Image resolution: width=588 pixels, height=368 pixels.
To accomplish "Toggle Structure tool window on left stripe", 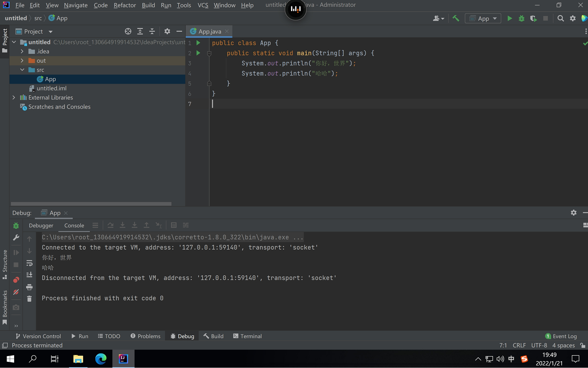I will click(x=5, y=264).
